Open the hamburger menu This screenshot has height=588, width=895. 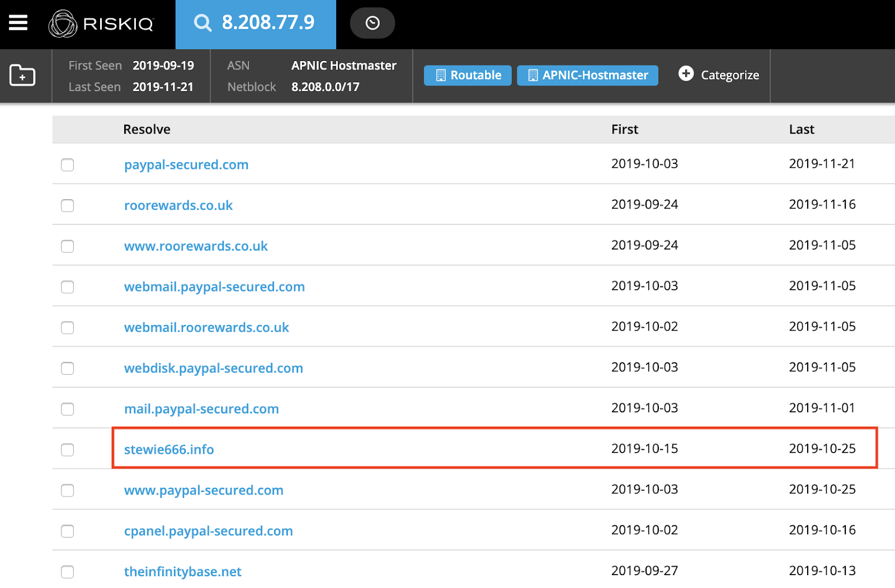(x=18, y=23)
